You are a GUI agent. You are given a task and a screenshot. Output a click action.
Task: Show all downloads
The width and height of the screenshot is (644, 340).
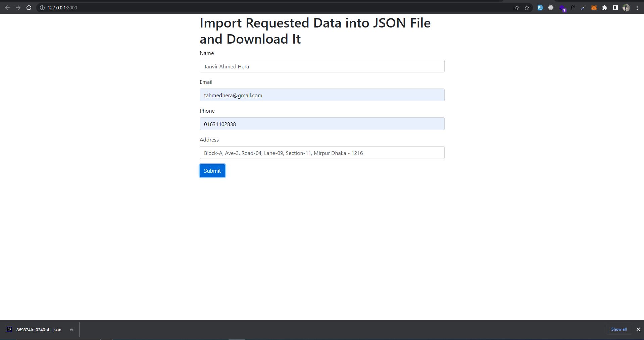tap(619, 329)
